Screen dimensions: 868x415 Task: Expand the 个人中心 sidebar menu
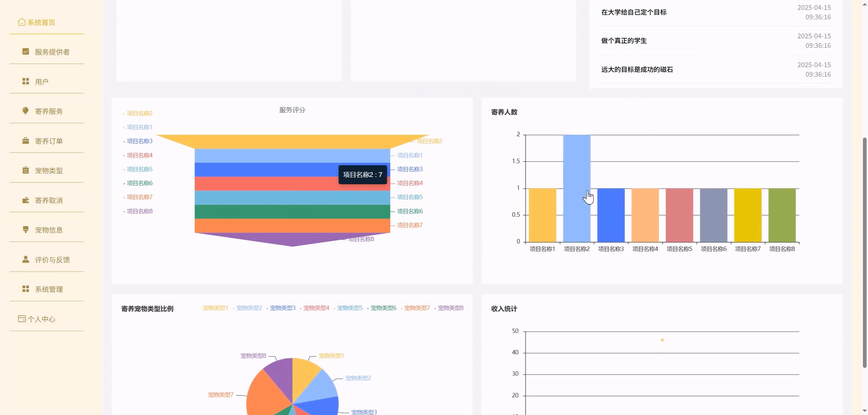pos(41,319)
